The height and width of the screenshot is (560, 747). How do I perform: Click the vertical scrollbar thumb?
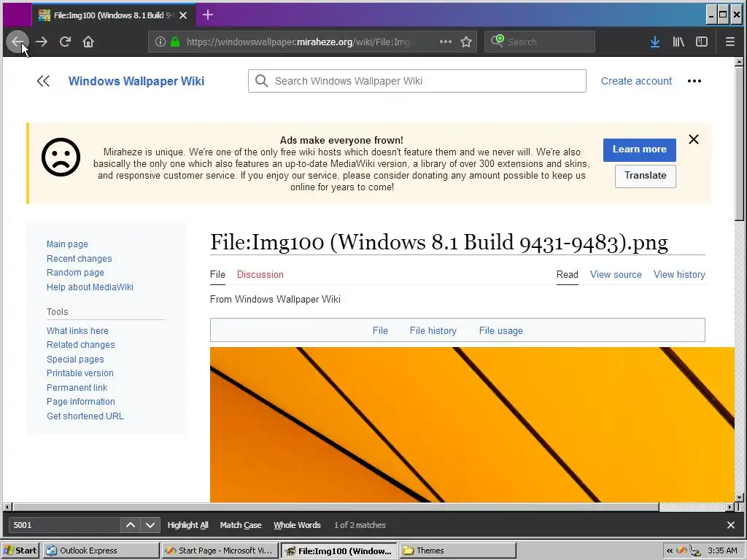pos(739,144)
